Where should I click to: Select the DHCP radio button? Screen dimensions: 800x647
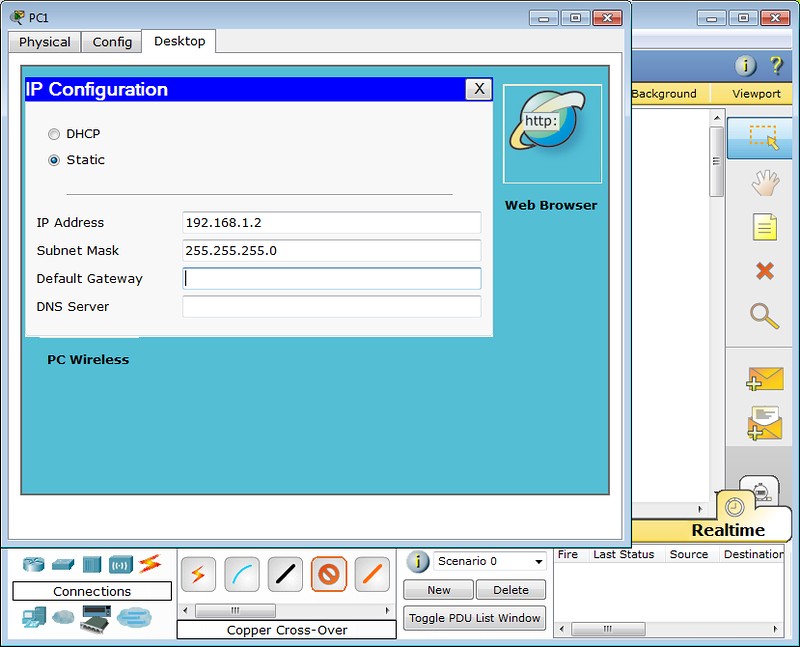click(54, 134)
